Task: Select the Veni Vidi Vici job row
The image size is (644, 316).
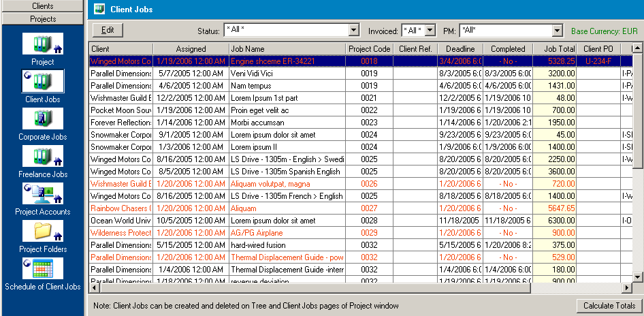Action: 286,74
